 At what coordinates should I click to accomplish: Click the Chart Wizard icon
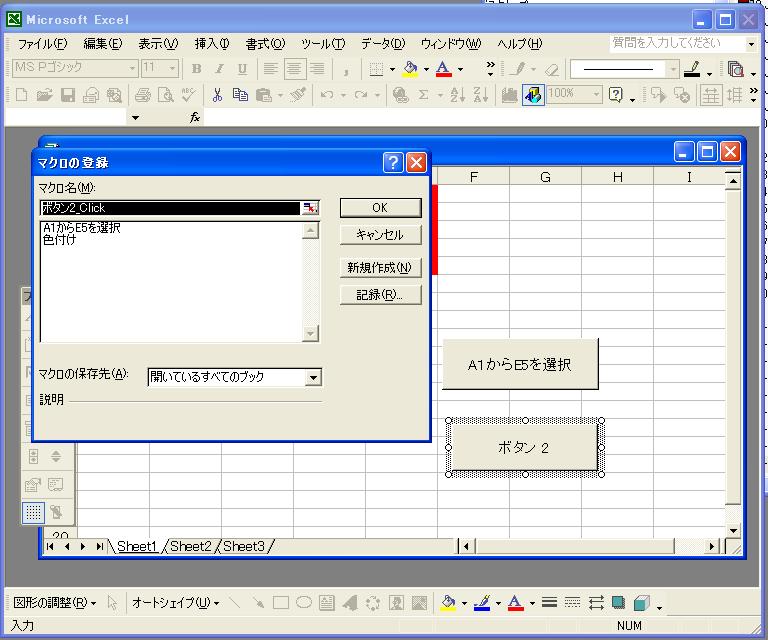click(509, 95)
